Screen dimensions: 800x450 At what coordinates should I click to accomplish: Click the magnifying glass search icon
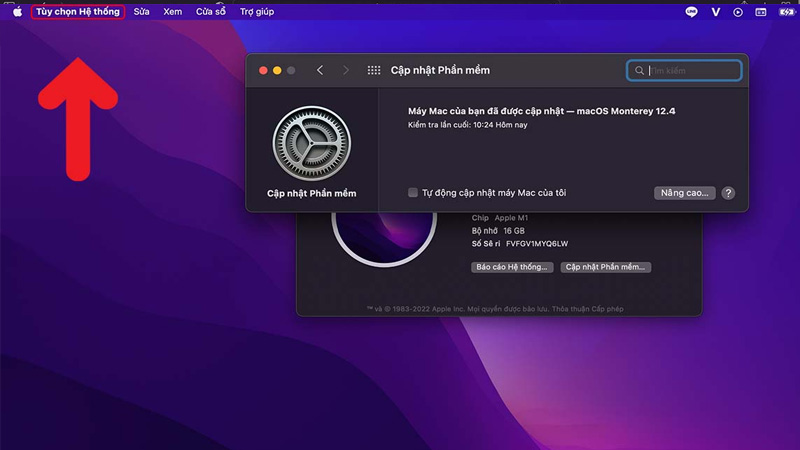point(639,70)
